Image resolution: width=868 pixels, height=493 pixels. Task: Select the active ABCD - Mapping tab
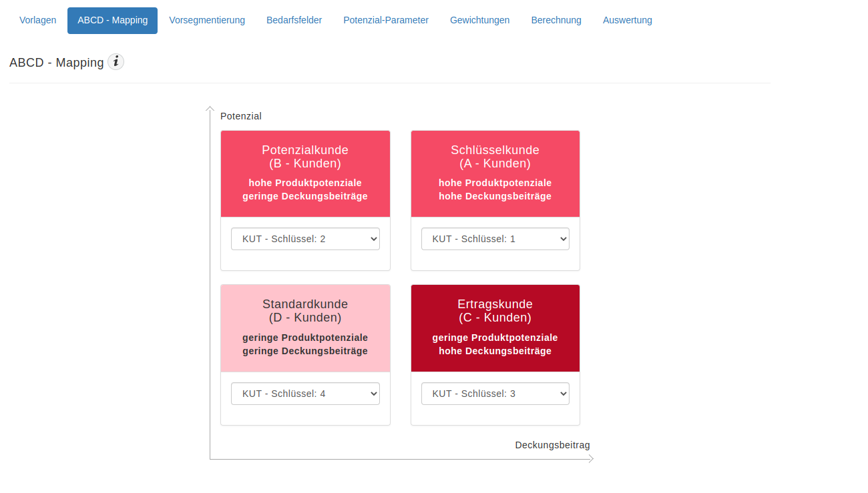tap(112, 20)
